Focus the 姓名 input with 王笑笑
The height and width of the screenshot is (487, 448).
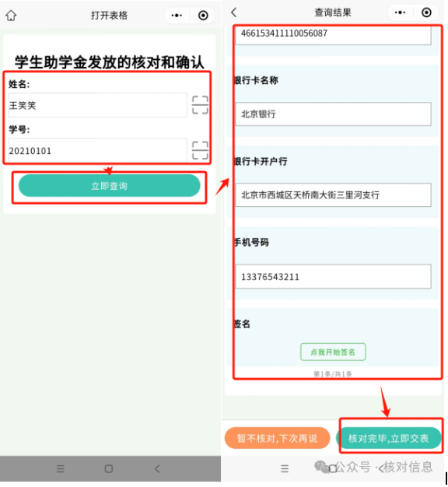[98, 105]
